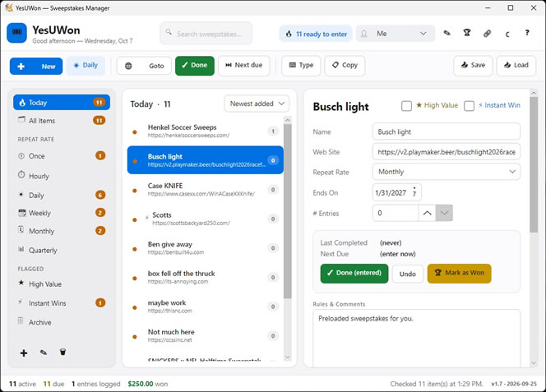Click the Weekly calendar icon in sidebar
This screenshot has width=546, height=392.
[22, 212]
